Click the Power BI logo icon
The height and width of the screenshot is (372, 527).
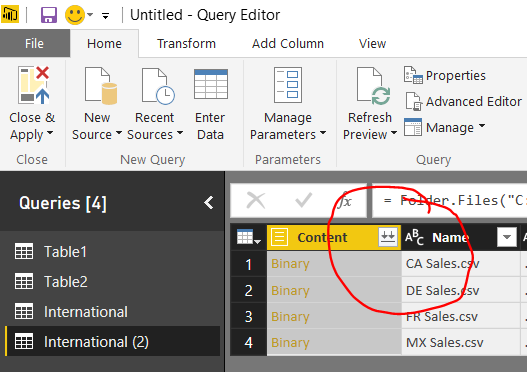click(x=10, y=15)
